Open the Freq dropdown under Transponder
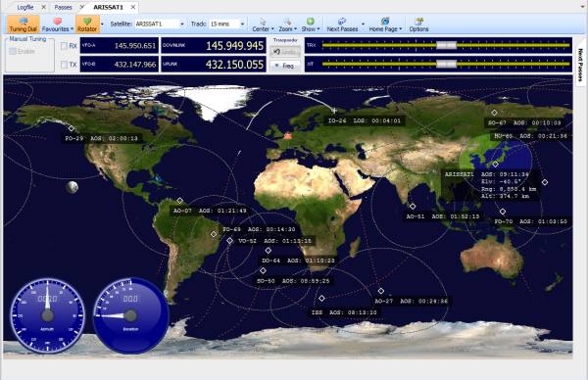 (286, 66)
